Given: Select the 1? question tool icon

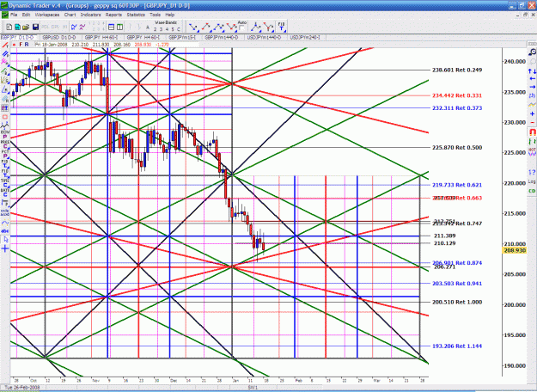Looking at the screenshot, I should coord(532,172).
